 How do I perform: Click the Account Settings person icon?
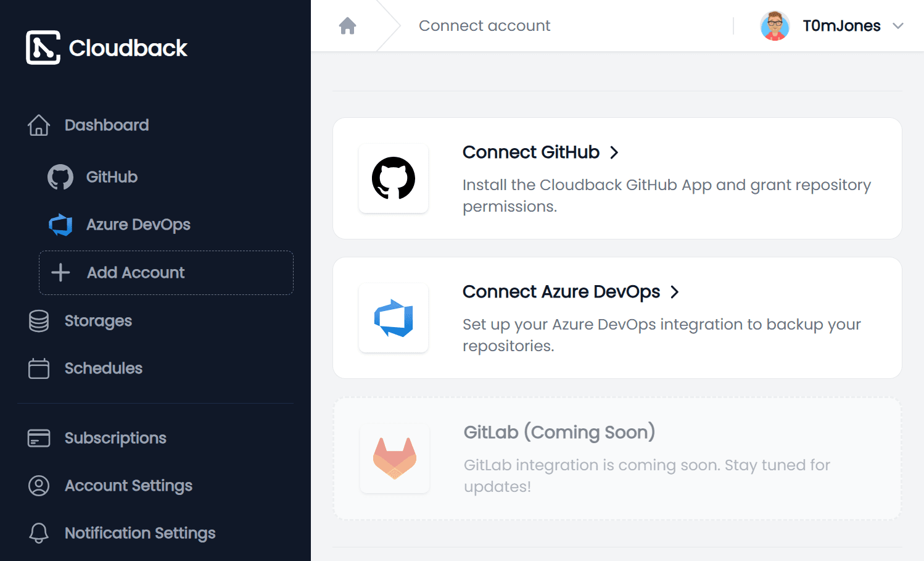click(39, 486)
